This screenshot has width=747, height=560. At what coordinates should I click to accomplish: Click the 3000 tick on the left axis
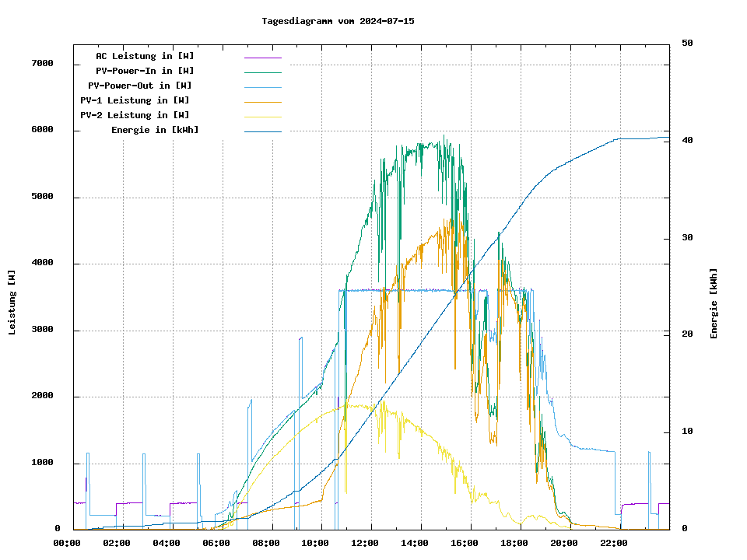41,331
